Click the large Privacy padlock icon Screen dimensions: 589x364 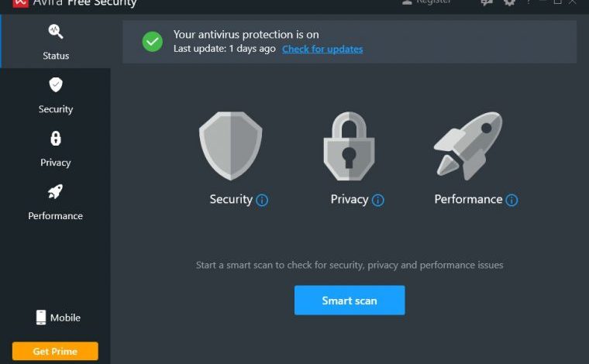(349, 146)
